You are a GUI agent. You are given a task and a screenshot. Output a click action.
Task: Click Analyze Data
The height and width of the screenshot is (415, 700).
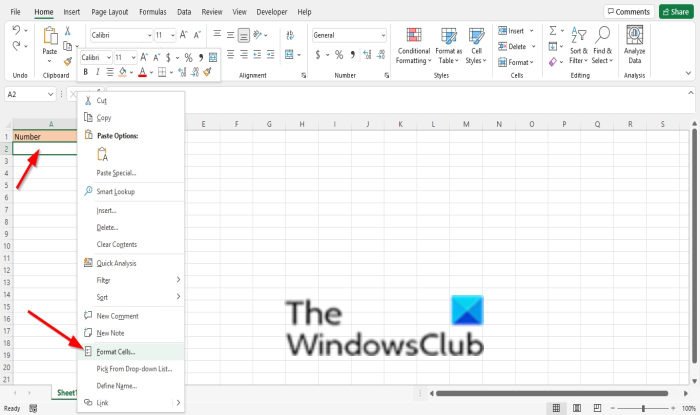[x=634, y=45]
